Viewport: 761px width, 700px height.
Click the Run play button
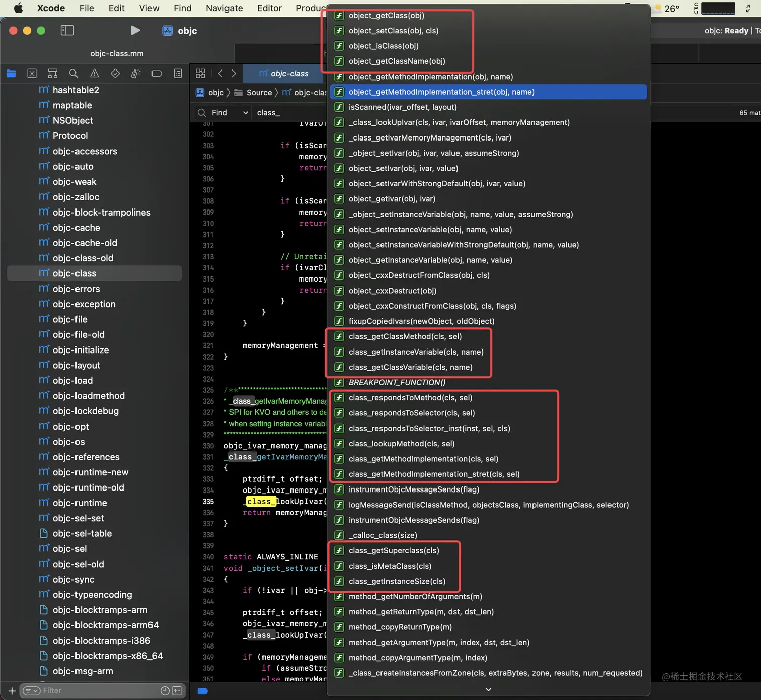click(135, 30)
